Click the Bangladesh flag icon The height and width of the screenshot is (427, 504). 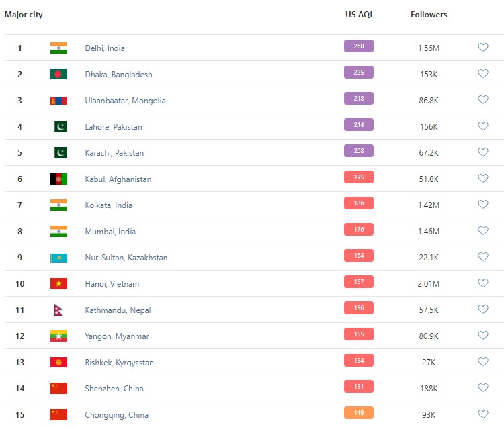[58, 74]
